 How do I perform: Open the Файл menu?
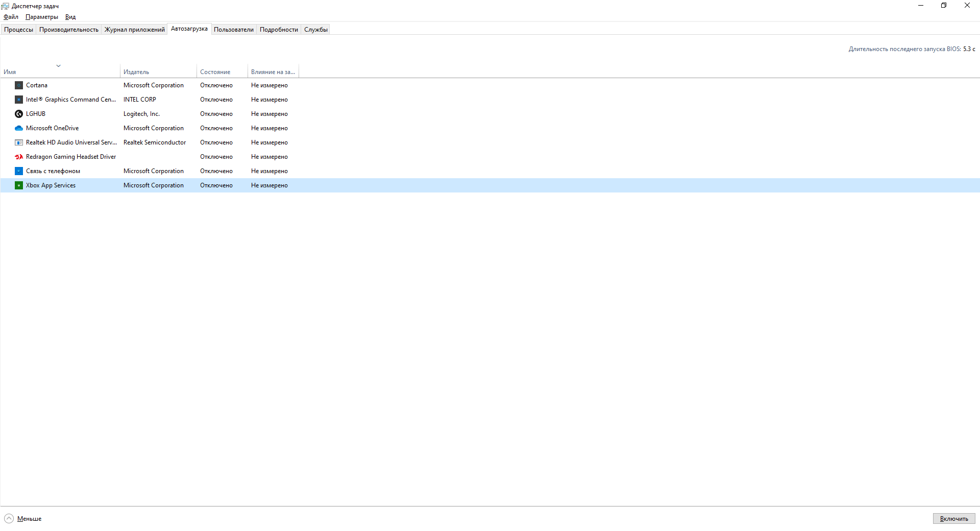[x=11, y=17]
